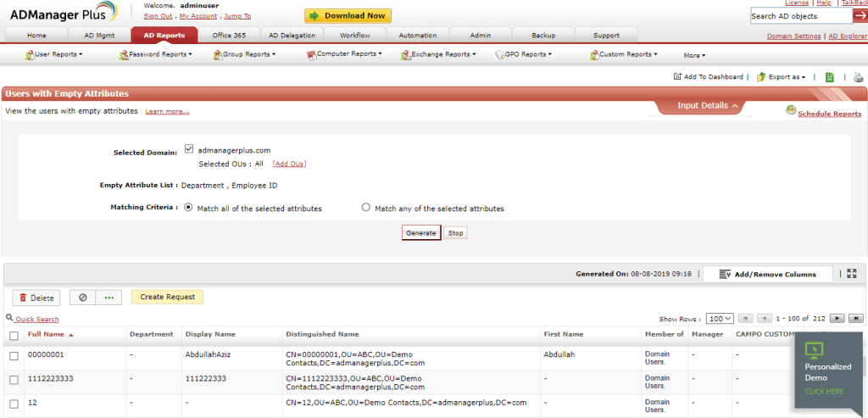
Task: Click the red search arrow button
Action: tap(860, 16)
